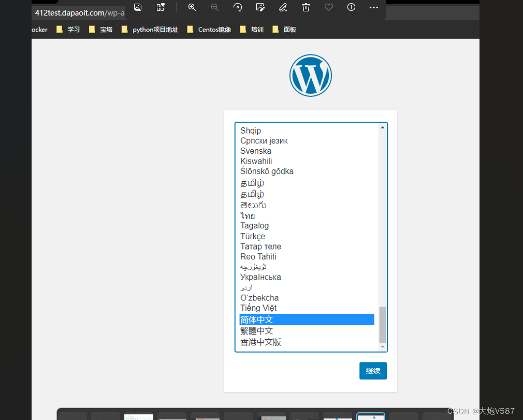Image resolution: width=523 pixels, height=420 pixels.
Task: Select the Uyghur ئۇيغۇرچە language option
Action: (x=307, y=267)
